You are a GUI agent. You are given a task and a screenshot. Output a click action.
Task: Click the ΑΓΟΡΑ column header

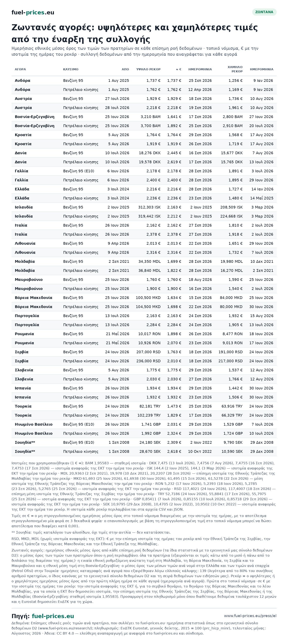pos(20,69)
